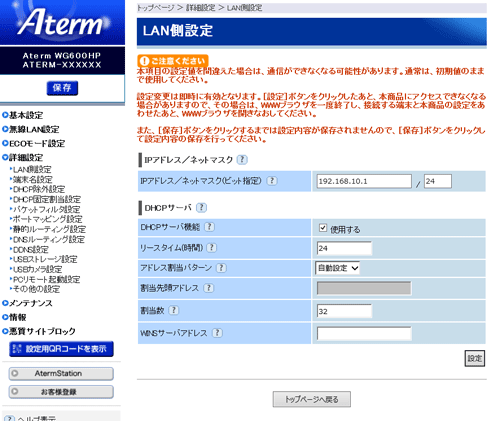The image size is (500, 421).
Task: Open help icon for WINSサーバアドレス
Action: pyautogui.click(x=217, y=333)
